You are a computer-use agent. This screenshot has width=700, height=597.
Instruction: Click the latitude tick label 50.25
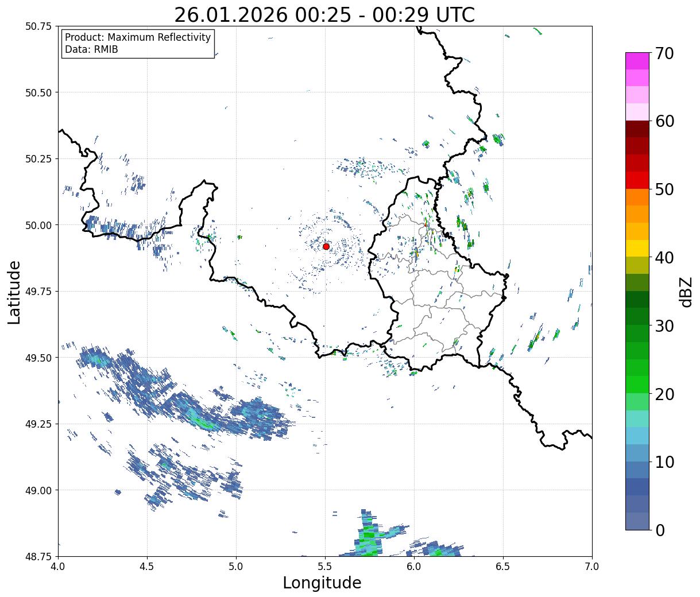pyautogui.click(x=38, y=159)
